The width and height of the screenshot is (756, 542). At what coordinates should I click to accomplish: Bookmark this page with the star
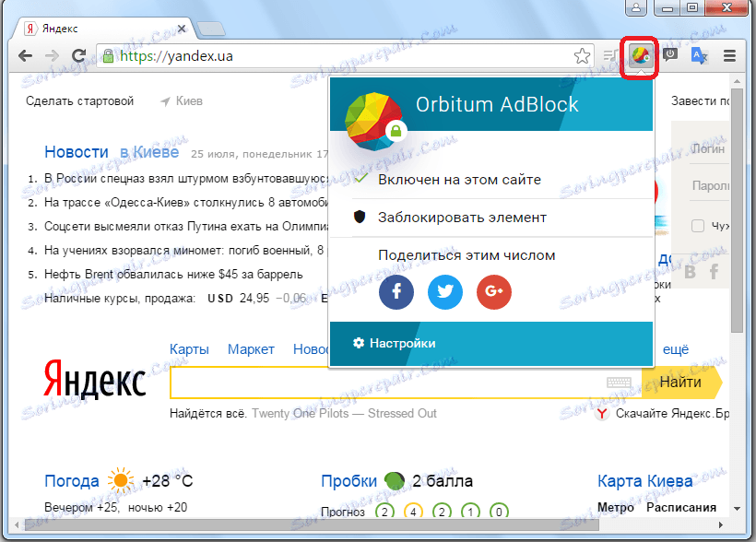(x=582, y=56)
